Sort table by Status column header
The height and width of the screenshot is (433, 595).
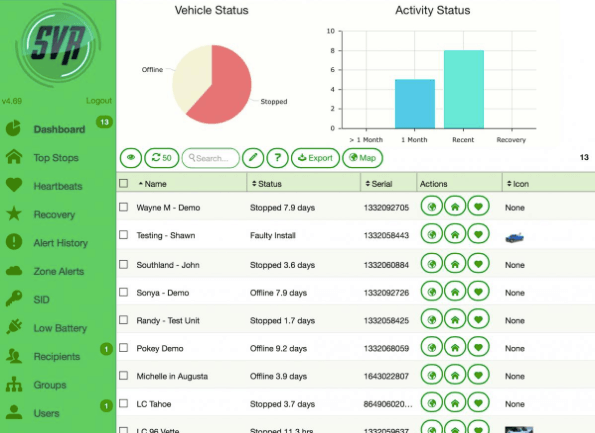point(266,184)
